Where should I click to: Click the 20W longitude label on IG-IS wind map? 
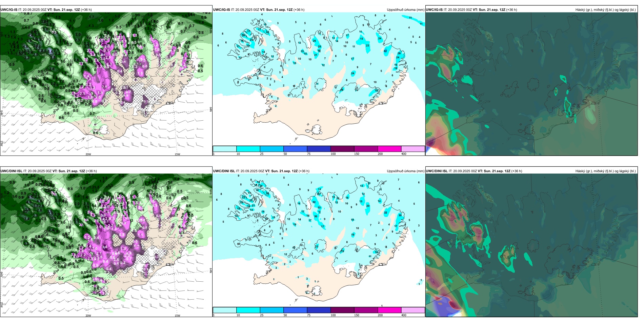[88, 154]
